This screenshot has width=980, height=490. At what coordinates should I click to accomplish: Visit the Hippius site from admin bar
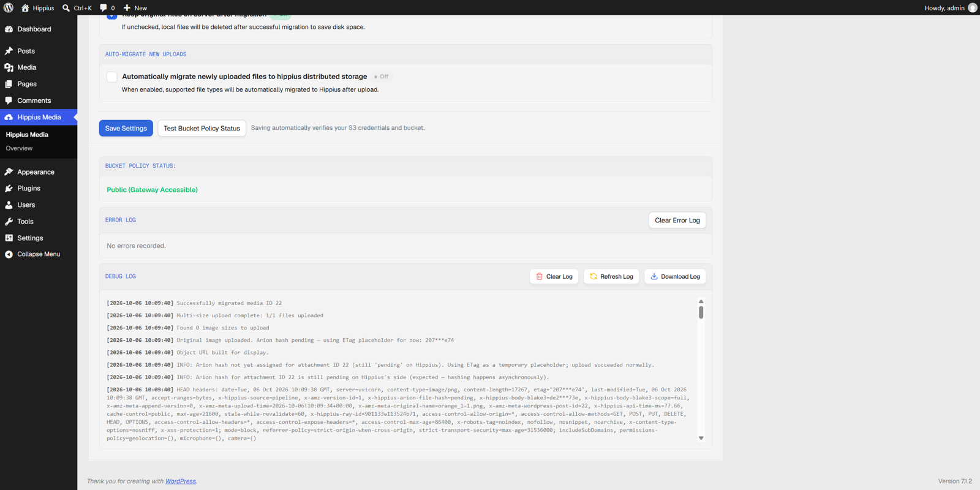[38, 8]
